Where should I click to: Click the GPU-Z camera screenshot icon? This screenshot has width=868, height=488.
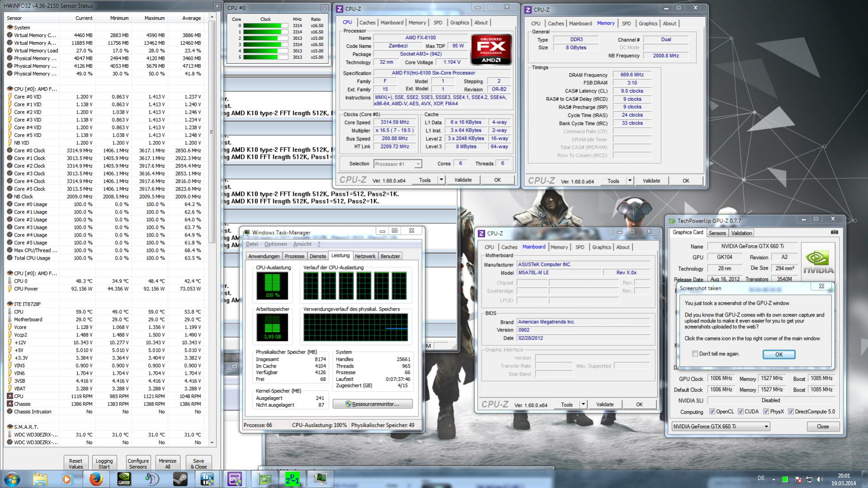[x=834, y=232]
